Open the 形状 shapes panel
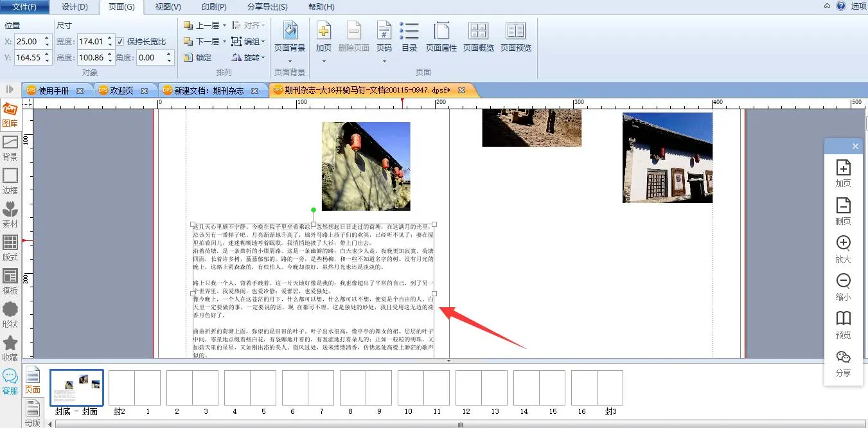The height and width of the screenshot is (428, 868). (x=10, y=314)
